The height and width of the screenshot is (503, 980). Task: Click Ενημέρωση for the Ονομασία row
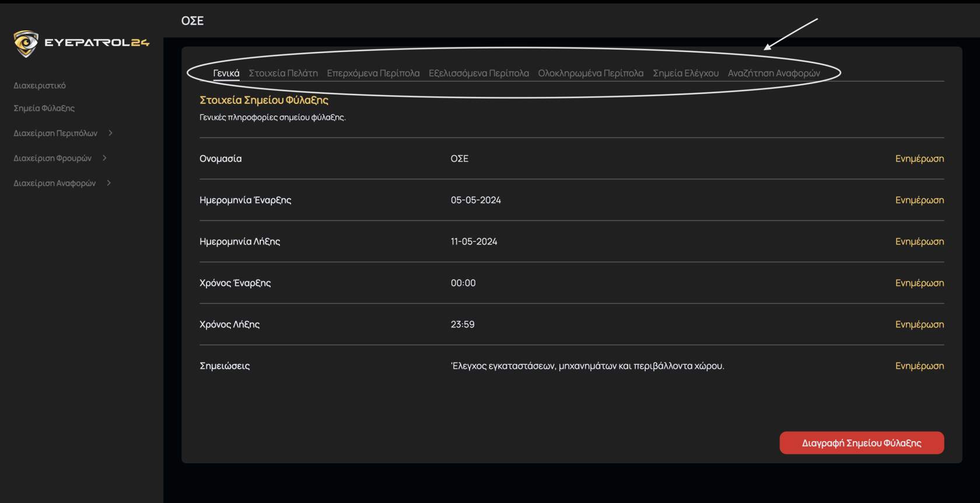[x=919, y=159]
